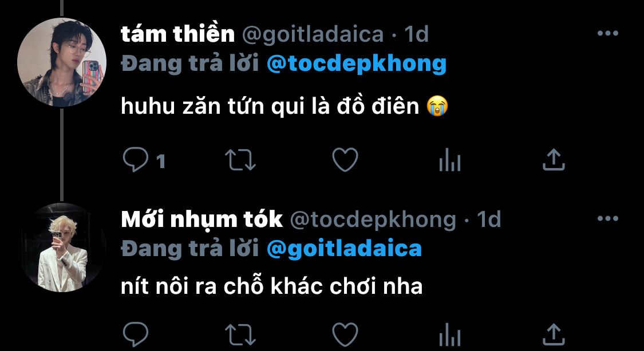This screenshot has height=351, width=644.
Task: Share tám thiền's tweet
Action: [x=554, y=159]
